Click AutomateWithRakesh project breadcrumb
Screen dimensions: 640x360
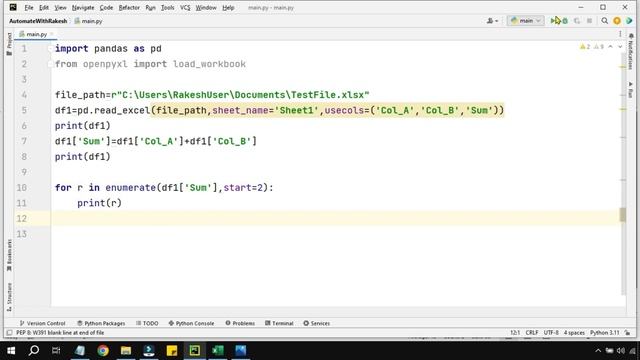point(38,21)
